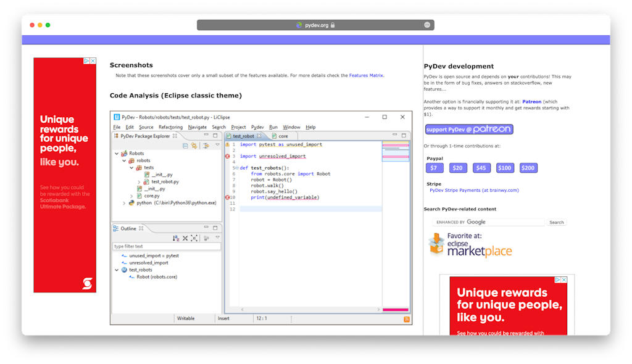Screen dimensions: 632x364
Task: Click the error marker beside line 3
Action: (x=227, y=156)
